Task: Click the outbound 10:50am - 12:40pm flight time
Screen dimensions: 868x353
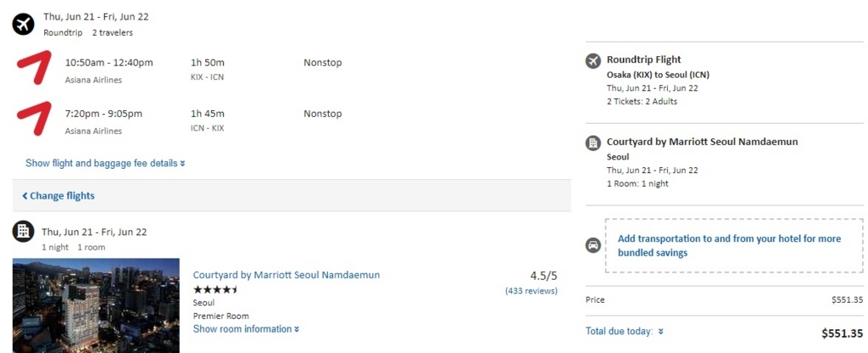Action: (x=108, y=63)
